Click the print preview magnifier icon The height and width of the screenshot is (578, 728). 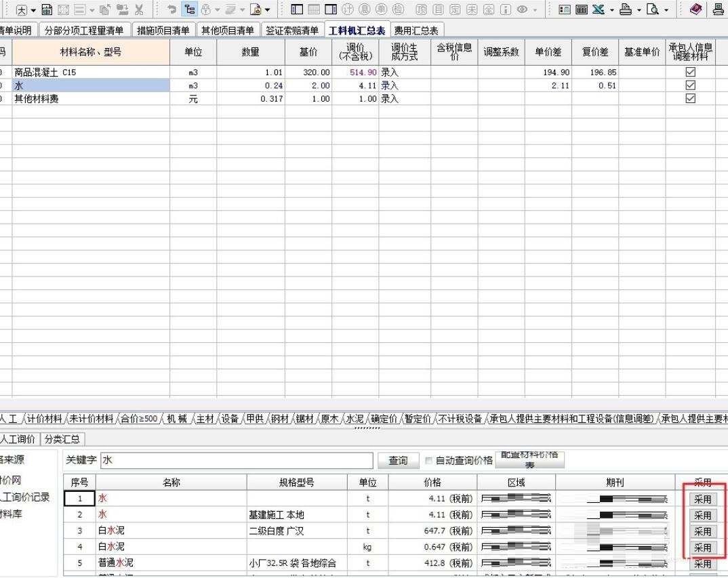pos(653,9)
